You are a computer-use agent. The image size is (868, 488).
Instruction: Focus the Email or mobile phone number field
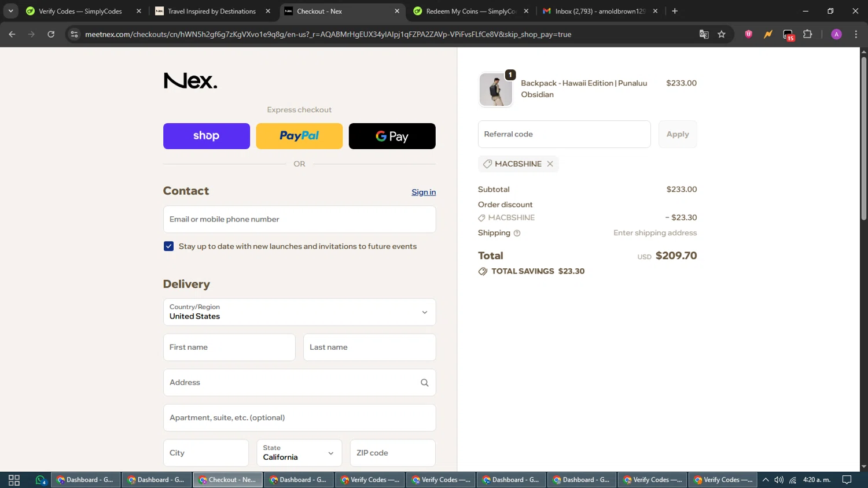pyautogui.click(x=299, y=219)
